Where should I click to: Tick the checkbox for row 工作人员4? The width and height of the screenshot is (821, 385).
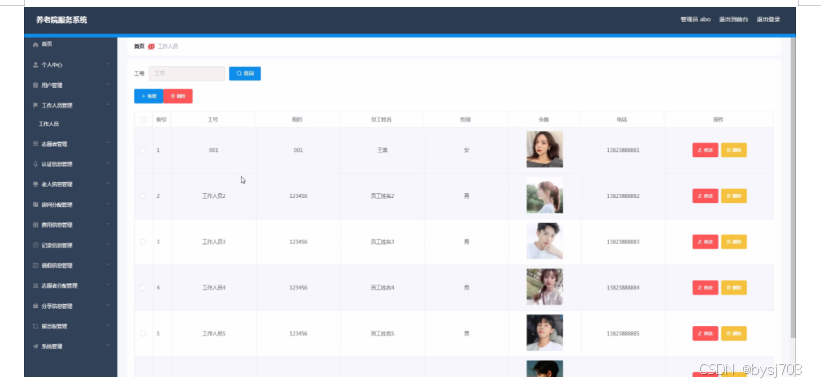[x=143, y=288]
